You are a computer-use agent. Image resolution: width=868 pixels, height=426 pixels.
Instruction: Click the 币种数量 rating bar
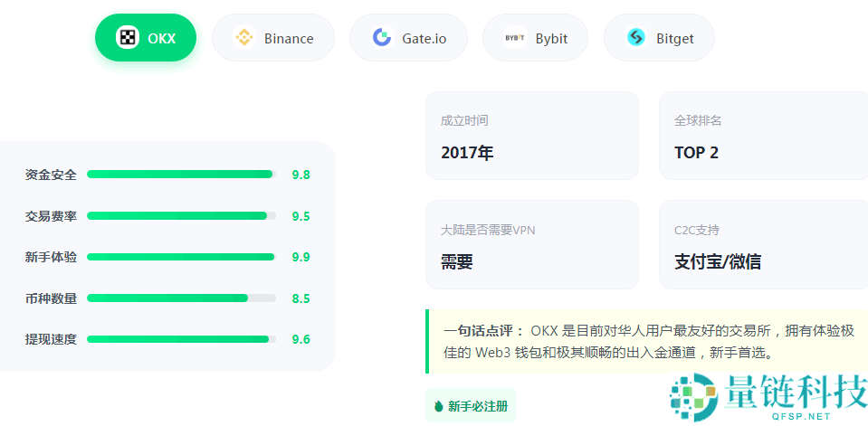tap(182, 298)
